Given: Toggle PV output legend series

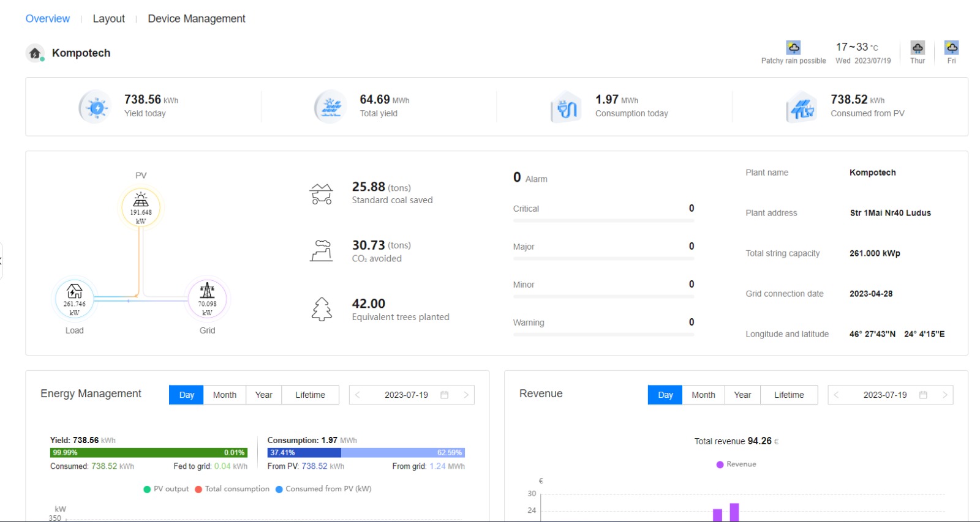Looking at the screenshot, I should [166, 489].
